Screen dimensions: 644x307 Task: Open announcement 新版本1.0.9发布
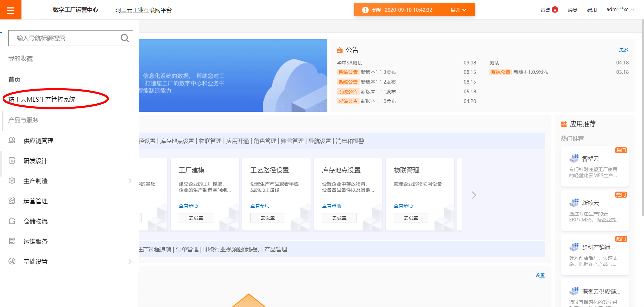pos(531,72)
